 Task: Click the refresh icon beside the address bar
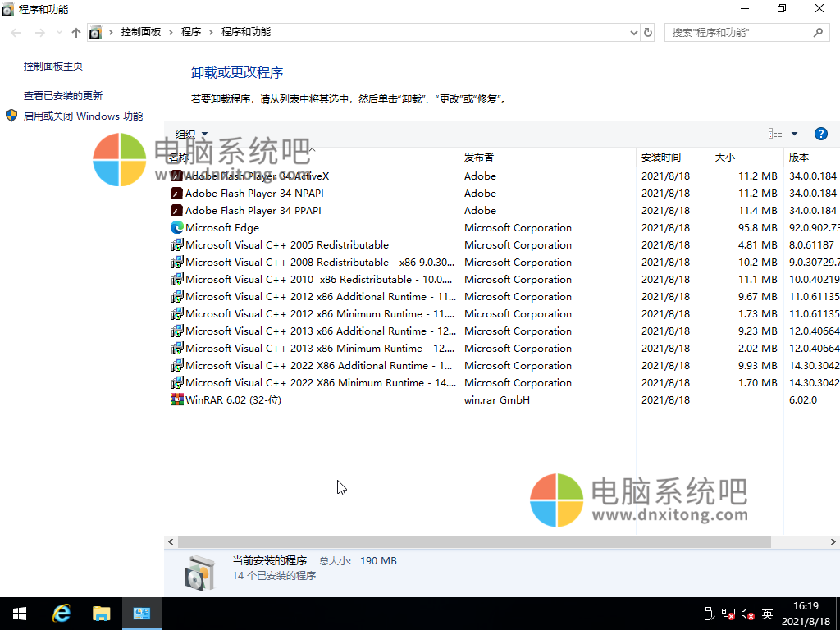(x=647, y=32)
